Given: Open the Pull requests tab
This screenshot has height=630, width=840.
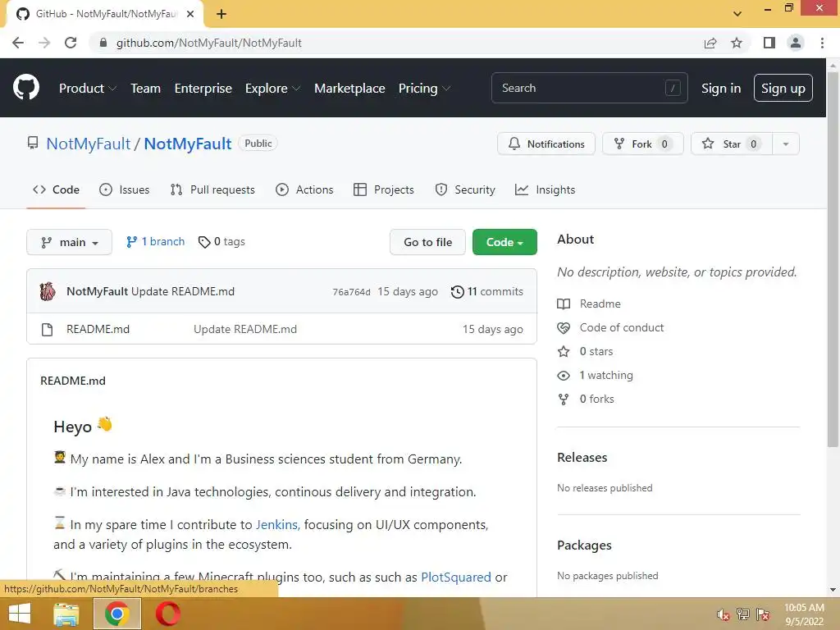Looking at the screenshot, I should pyautogui.click(x=212, y=189).
